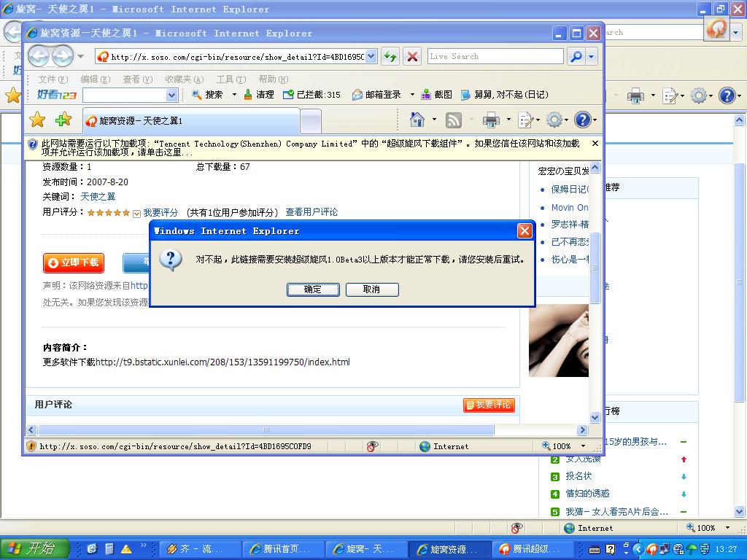Click the orange 立即下载 button
Viewport: 747px width, 560px height.
pos(74,262)
